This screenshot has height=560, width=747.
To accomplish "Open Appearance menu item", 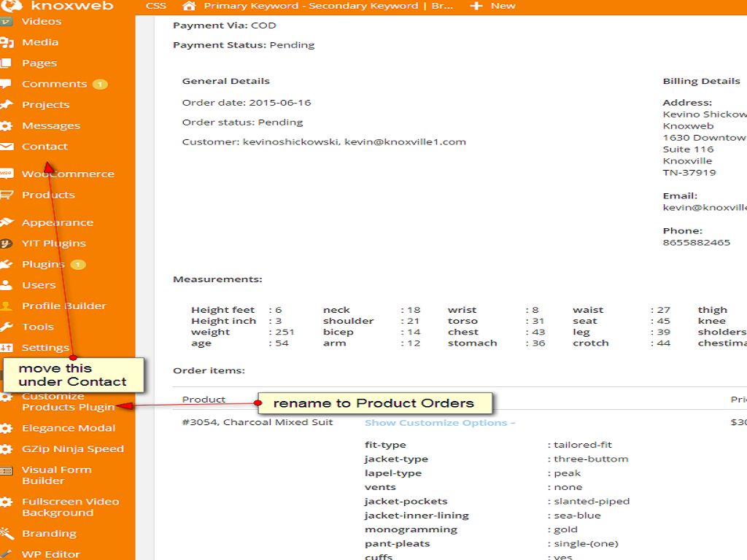I will tap(58, 222).
